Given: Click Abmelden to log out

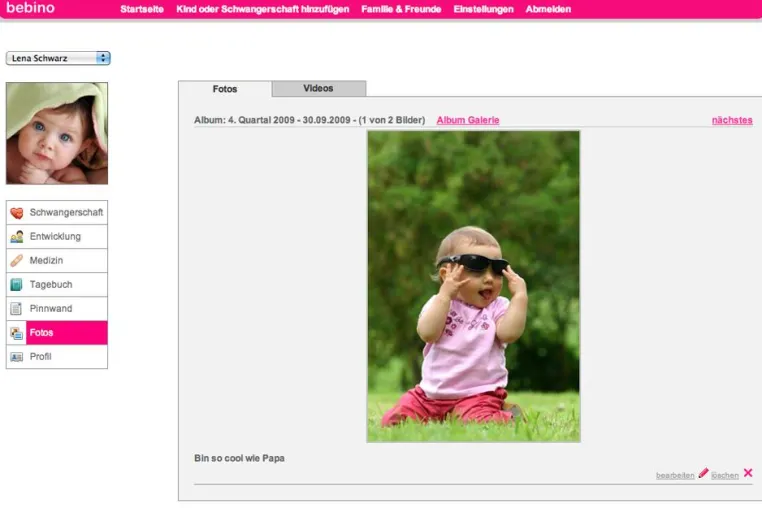Looking at the screenshot, I should pyautogui.click(x=548, y=9).
